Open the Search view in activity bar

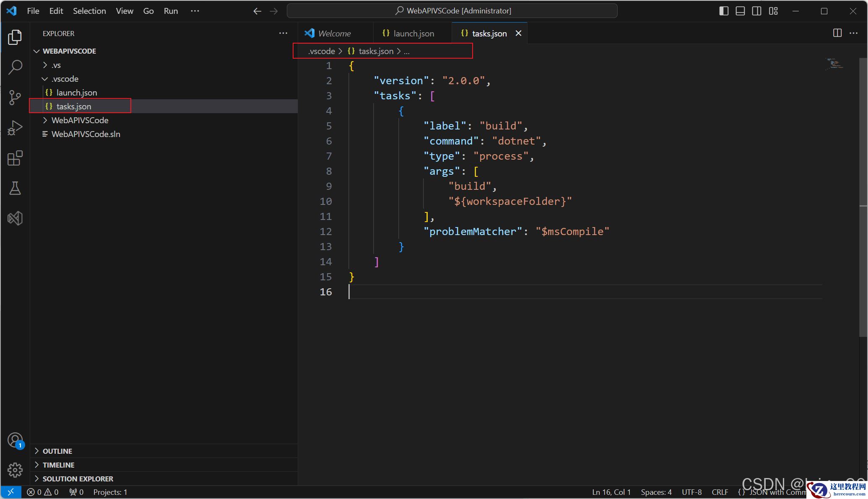(x=15, y=67)
